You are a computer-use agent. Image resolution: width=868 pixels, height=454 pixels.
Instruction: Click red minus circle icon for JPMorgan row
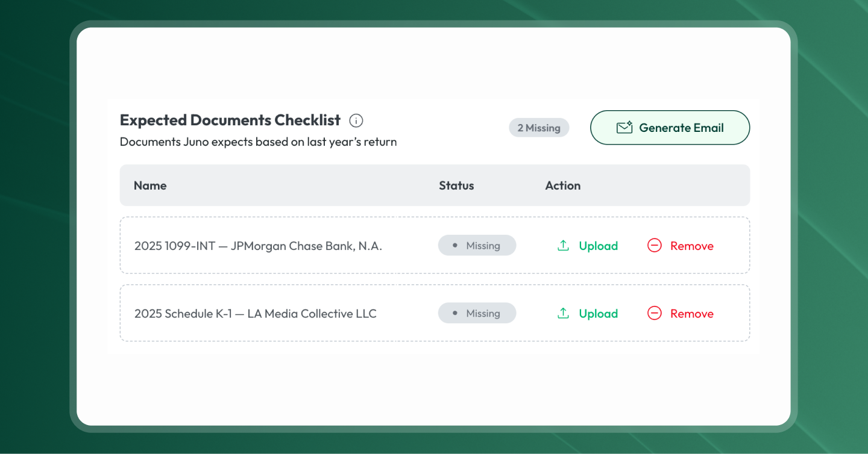655,246
